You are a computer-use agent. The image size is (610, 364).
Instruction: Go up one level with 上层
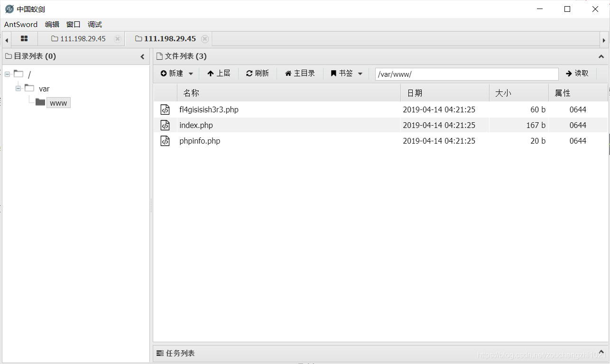(219, 73)
